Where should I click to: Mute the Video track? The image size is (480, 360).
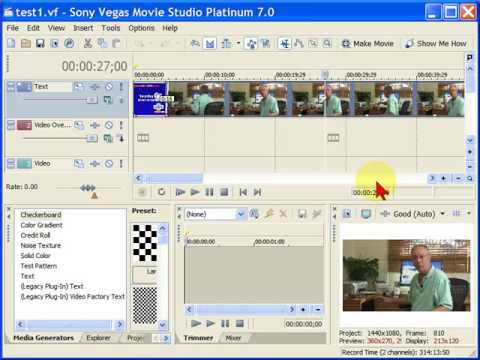109,164
